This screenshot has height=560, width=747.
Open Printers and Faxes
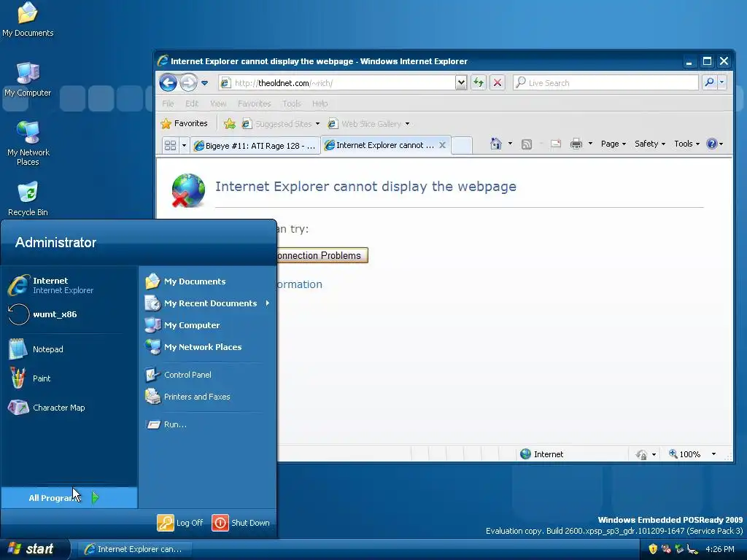click(207, 397)
